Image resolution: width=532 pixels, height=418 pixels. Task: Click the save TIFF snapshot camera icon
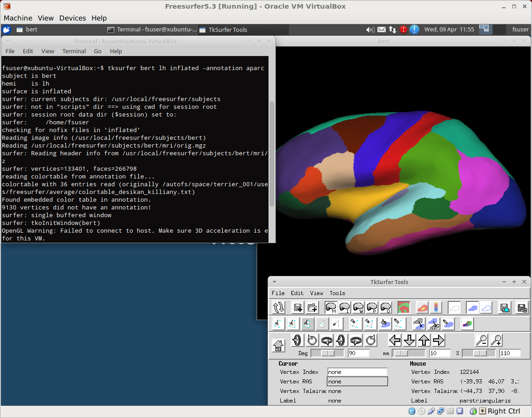coord(505,308)
